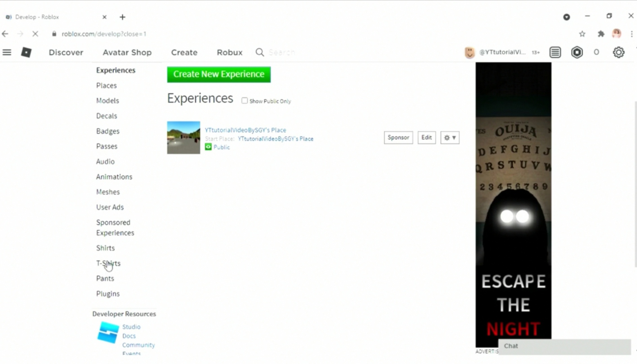Open the Create menu item
Screen dimensions: 637x364
(x=184, y=52)
